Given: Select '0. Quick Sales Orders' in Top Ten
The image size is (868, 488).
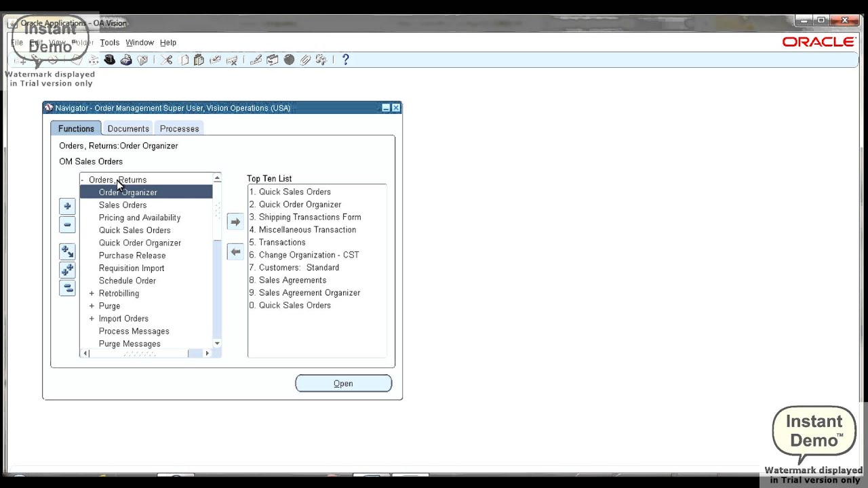Looking at the screenshot, I should pos(290,306).
